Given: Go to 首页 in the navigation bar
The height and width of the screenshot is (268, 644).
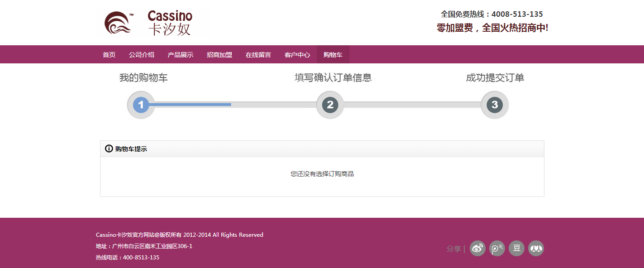Looking at the screenshot, I should coord(109,55).
